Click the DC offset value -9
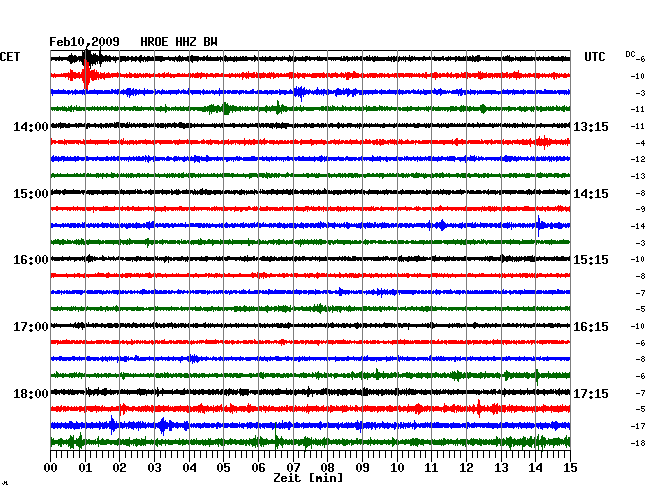 click(640, 209)
